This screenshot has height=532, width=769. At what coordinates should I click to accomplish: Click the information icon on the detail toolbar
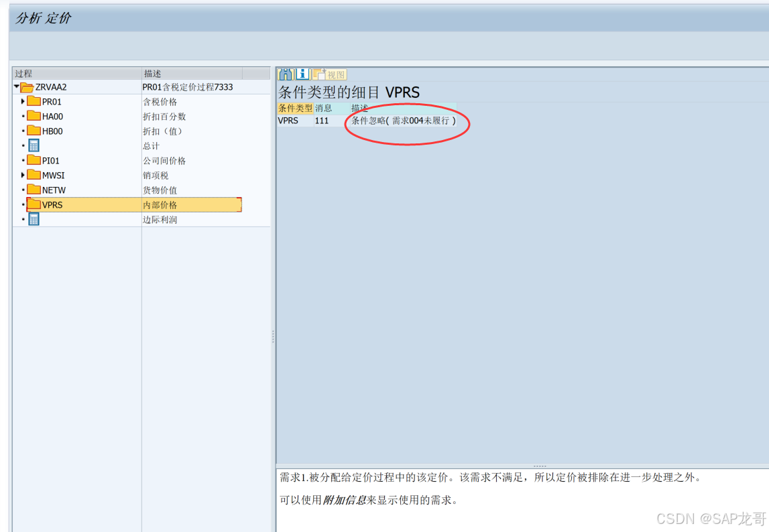pos(302,74)
